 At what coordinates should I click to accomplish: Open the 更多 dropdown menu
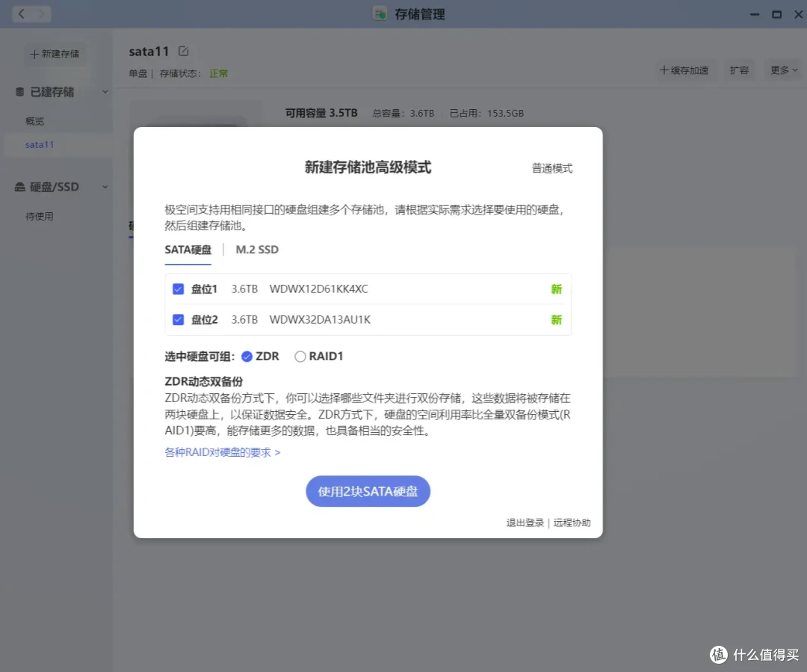pos(782,70)
